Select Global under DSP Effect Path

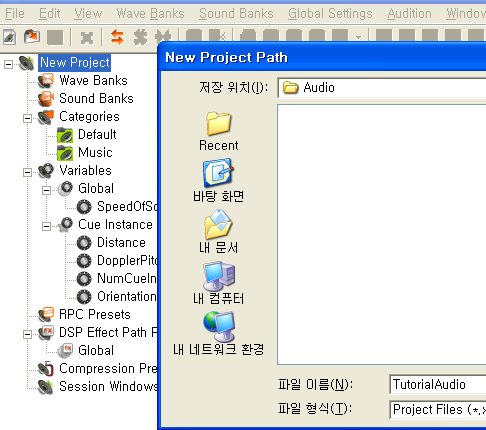(x=96, y=351)
